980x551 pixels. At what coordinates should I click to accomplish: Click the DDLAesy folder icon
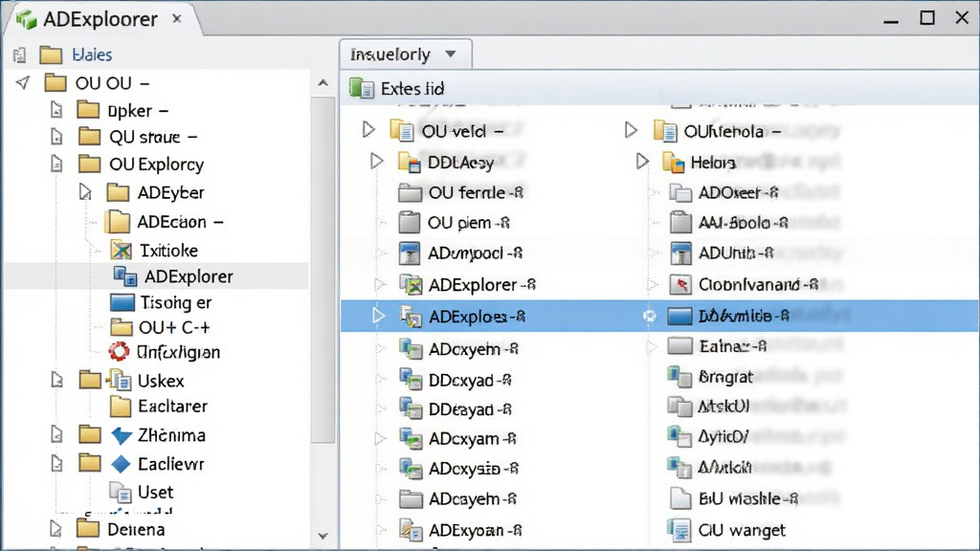point(410,162)
